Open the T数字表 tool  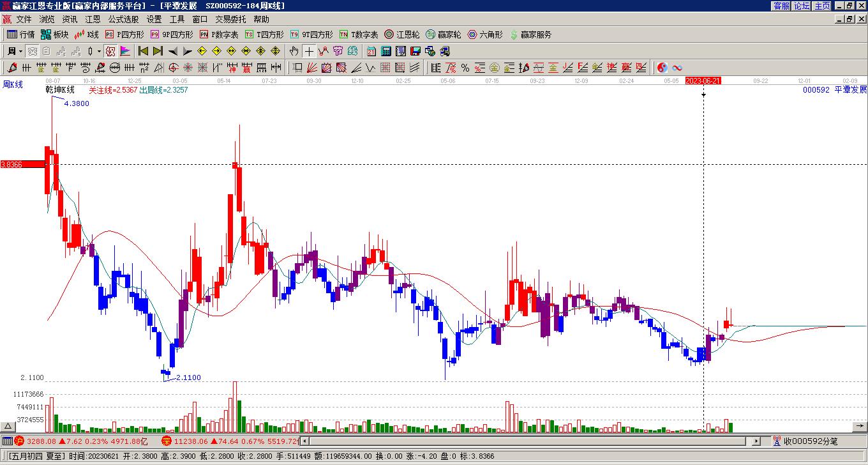click(359, 34)
